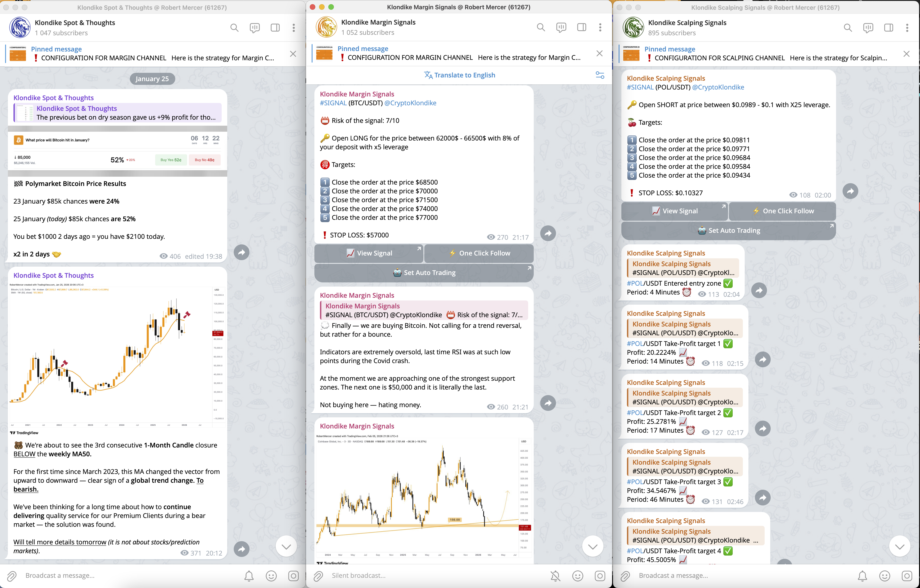Open translation settings icon beside Translate bar
This screenshot has height=588, width=920.
pos(600,75)
